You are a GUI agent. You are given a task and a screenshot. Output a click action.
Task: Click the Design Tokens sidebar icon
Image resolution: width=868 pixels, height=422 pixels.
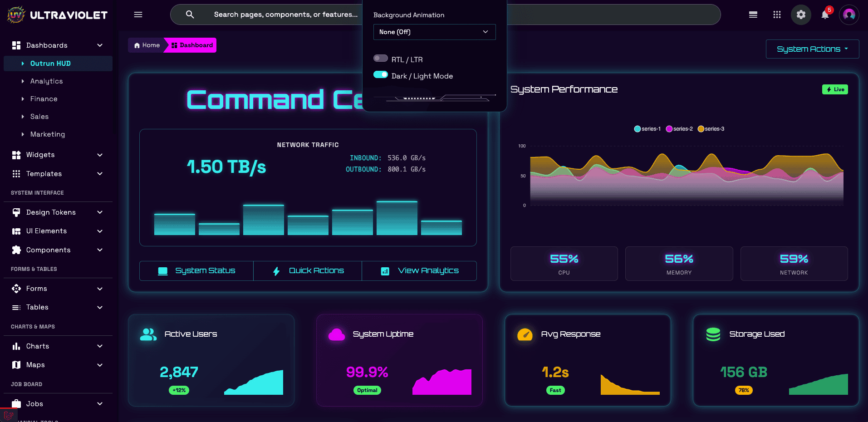pos(16,212)
